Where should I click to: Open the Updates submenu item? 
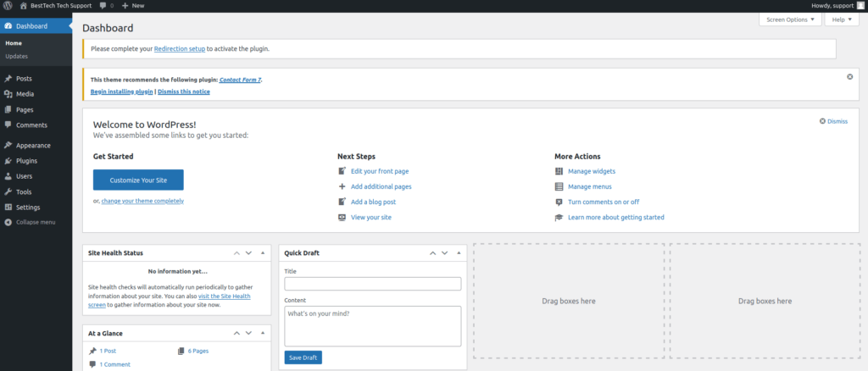(x=17, y=56)
